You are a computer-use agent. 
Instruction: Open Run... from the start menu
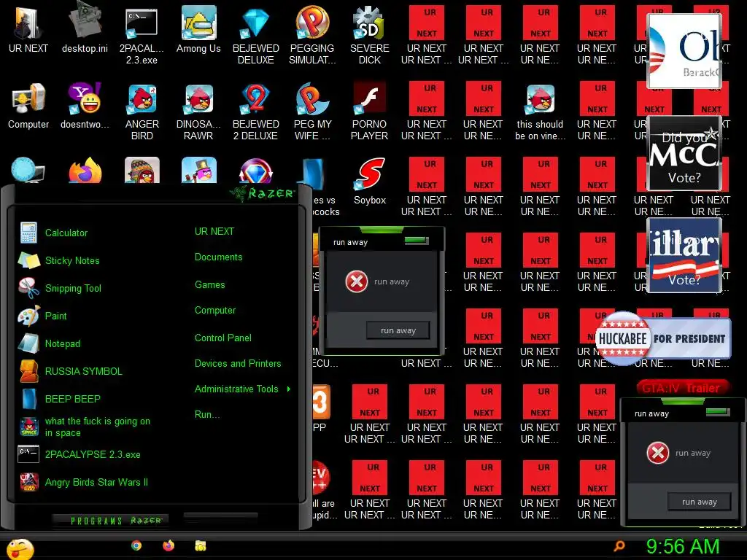pos(207,415)
